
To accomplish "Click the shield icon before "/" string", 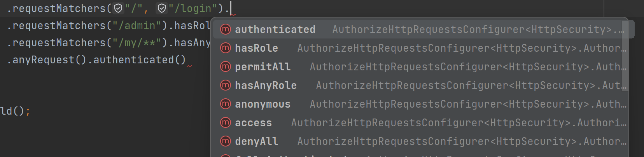I will click(x=118, y=8).
